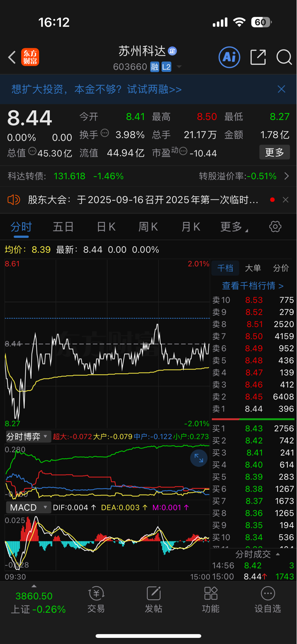This screenshot has width=297, height=644.
Task: Tap 总值 info hint icon
Action: 32,151
